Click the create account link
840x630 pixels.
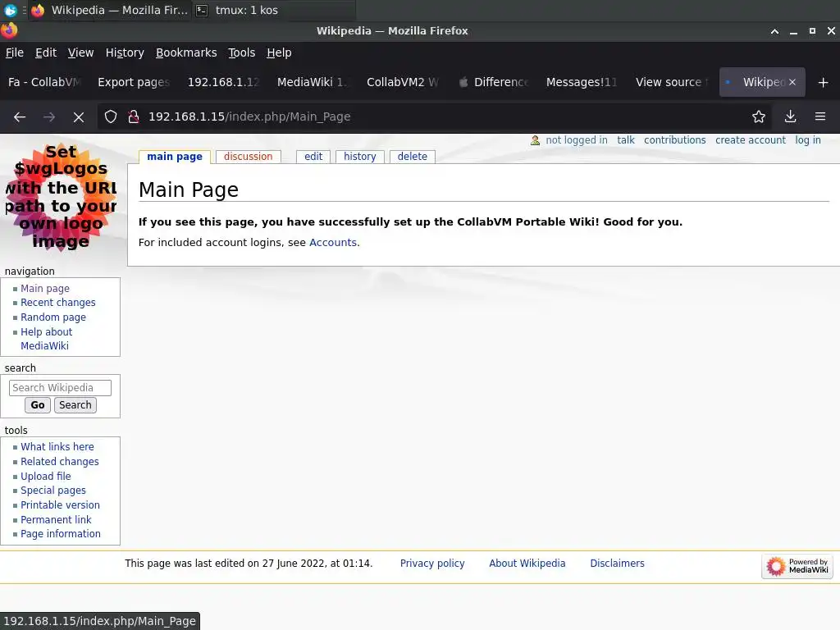click(751, 140)
